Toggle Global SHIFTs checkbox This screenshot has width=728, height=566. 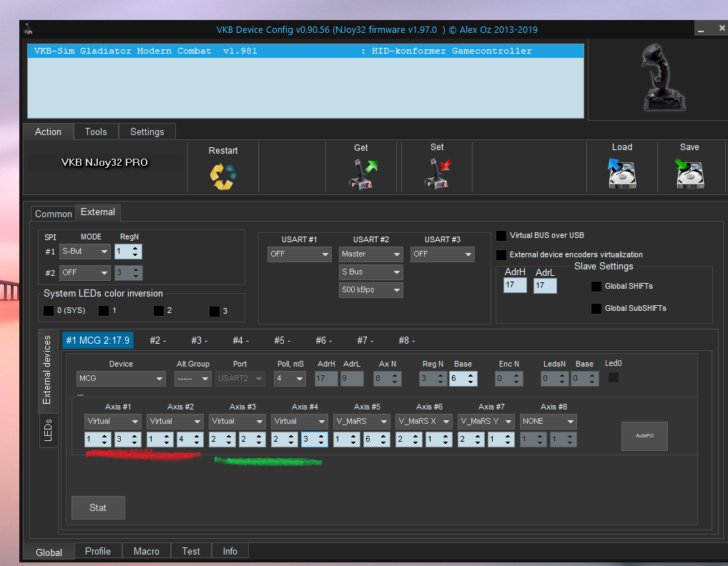click(x=596, y=287)
